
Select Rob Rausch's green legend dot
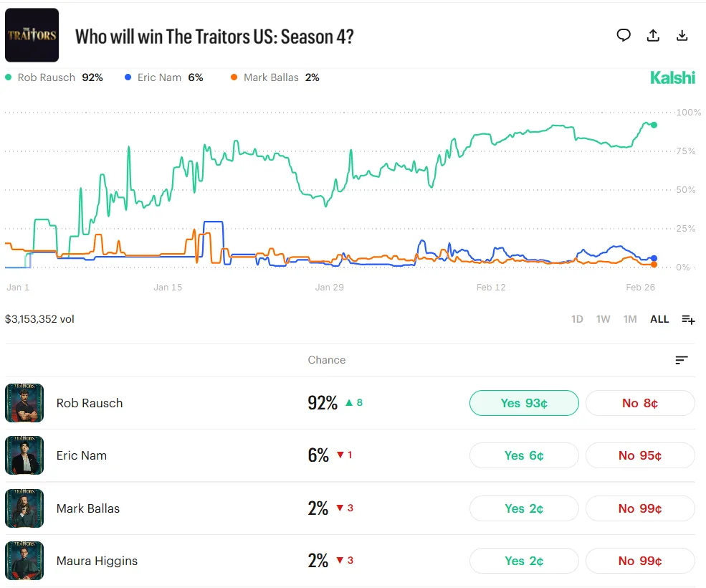tap(7, 77)
